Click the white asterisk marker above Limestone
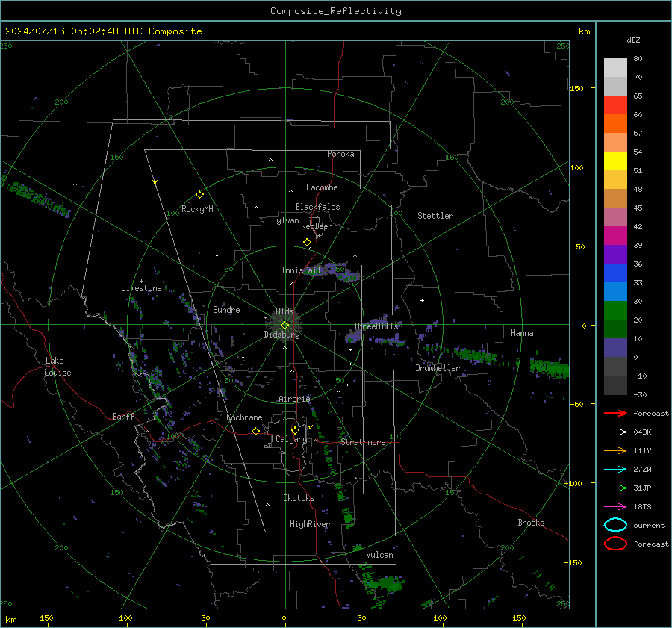Viewport: 672px width, 628px height. 141,282
